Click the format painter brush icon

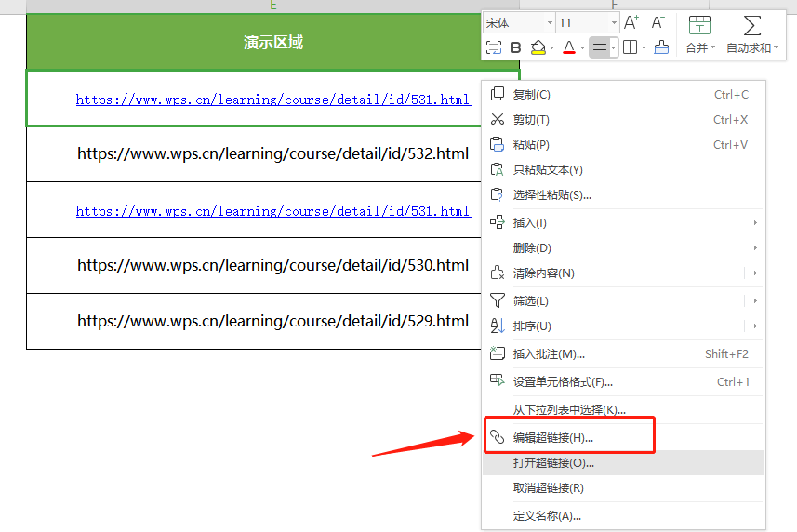[x=661, y=47]
